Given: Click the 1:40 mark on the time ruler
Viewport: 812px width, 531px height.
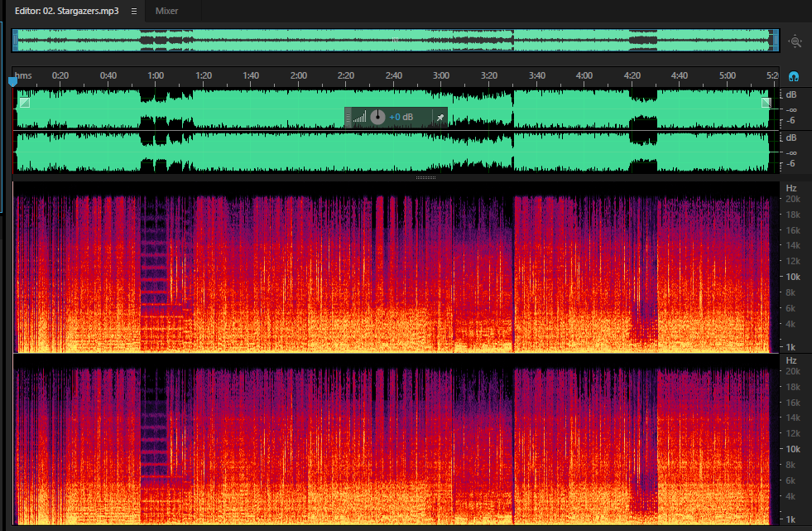Looking at the screenshot, I should [251, 75].
